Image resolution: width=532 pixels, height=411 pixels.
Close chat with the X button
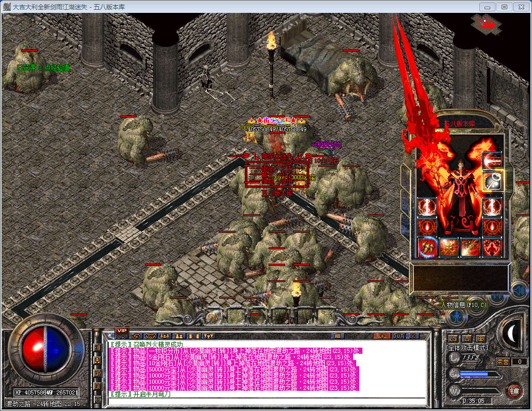[412, 336]
